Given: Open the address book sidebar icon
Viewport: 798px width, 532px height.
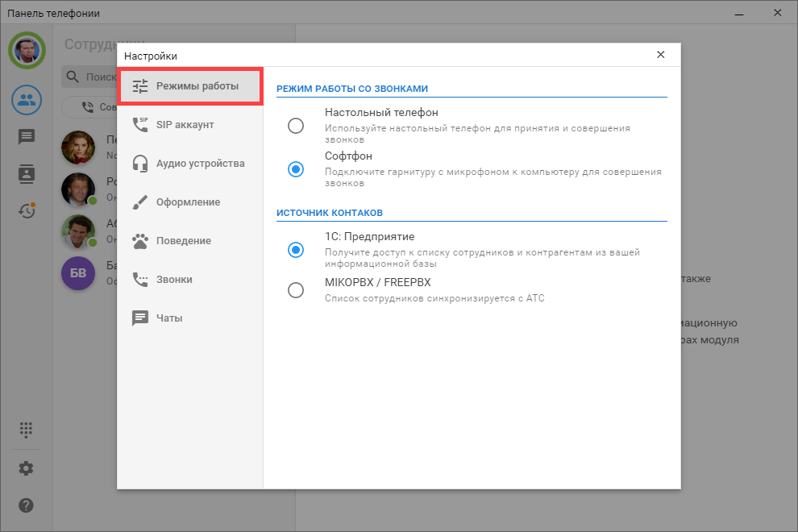Looking at the screenshot, I should click(x=27, y=174).
